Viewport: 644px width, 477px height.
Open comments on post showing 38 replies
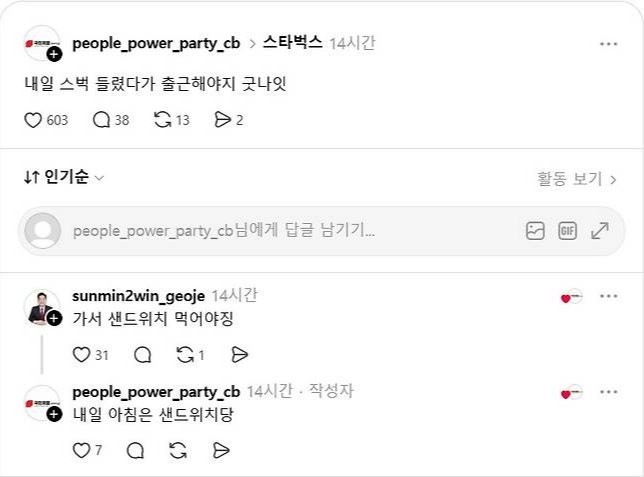pyautogui.click(x=101, y=120)
